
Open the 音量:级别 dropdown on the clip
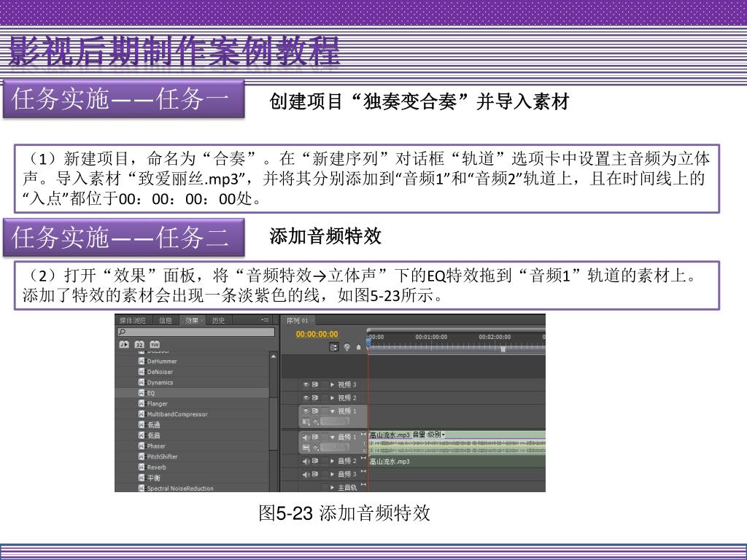click(x=428, y=435)
